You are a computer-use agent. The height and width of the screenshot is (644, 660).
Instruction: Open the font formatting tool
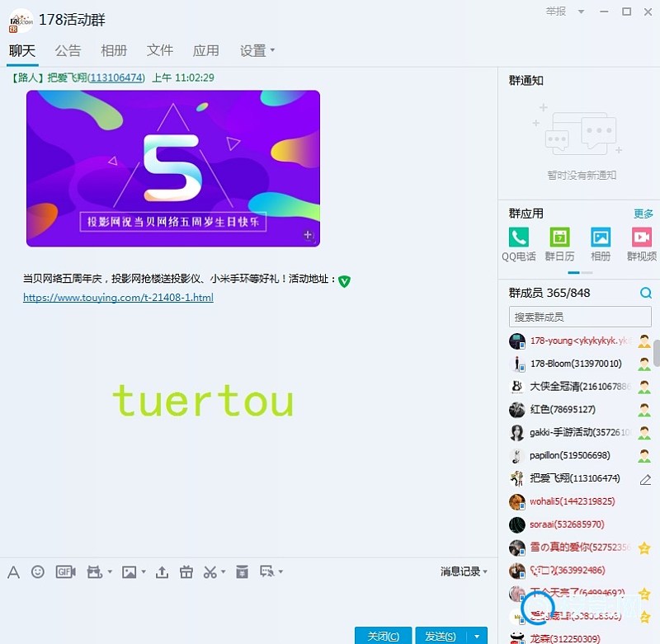point(13,572)
